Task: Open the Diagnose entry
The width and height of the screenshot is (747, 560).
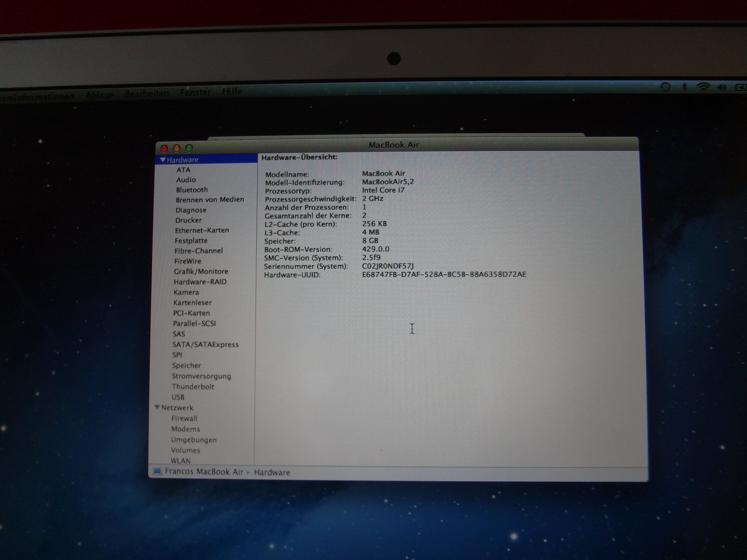Action: [x=190, y=210]
